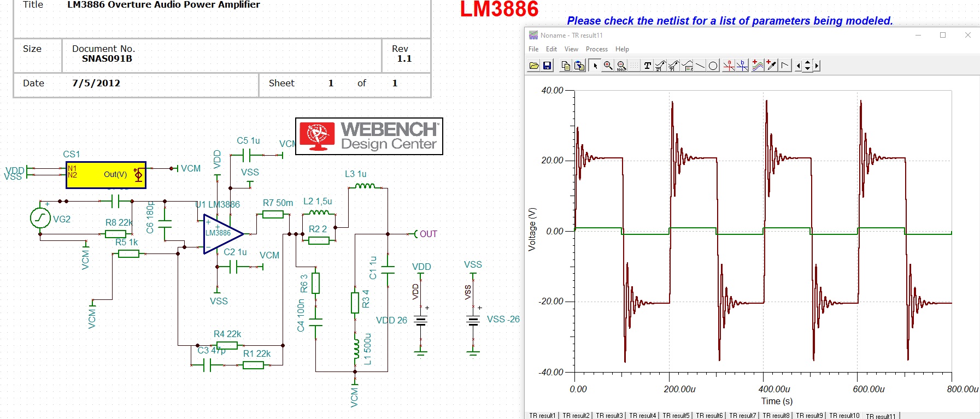Viewport: 980px width, 419px height.
Task: Click the R7 50m resistor label
Action: (x=278, y=203)
